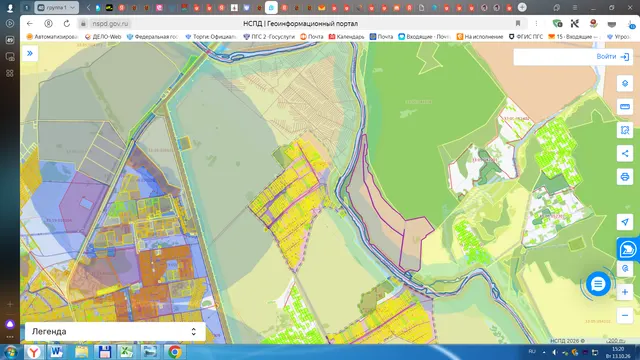Screen dimensions: 640x360
Task: Open bookmark 'Входящие - Почт...'
Action: coord(424,37)
